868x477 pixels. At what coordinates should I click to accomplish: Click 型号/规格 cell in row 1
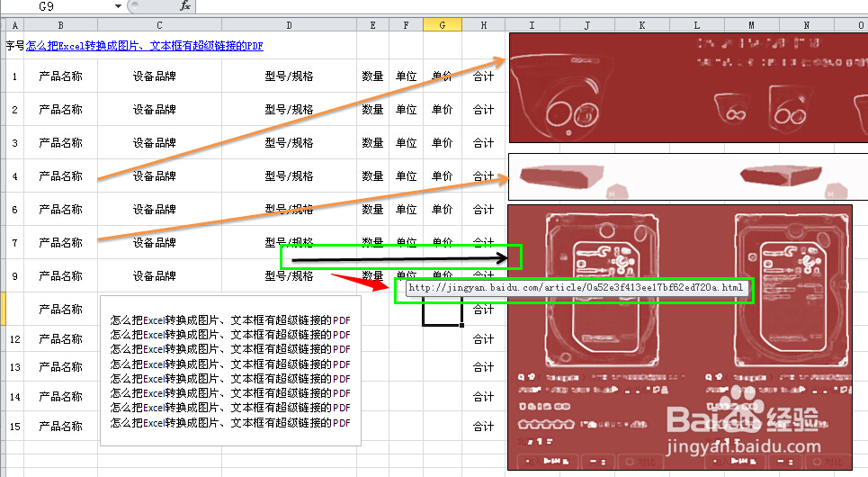pos(289,76)
